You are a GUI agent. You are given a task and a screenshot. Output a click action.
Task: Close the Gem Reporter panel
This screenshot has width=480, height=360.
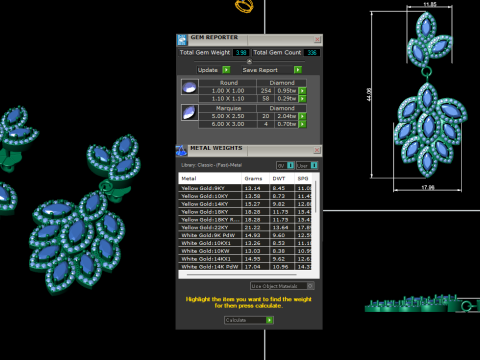(317, 39)
